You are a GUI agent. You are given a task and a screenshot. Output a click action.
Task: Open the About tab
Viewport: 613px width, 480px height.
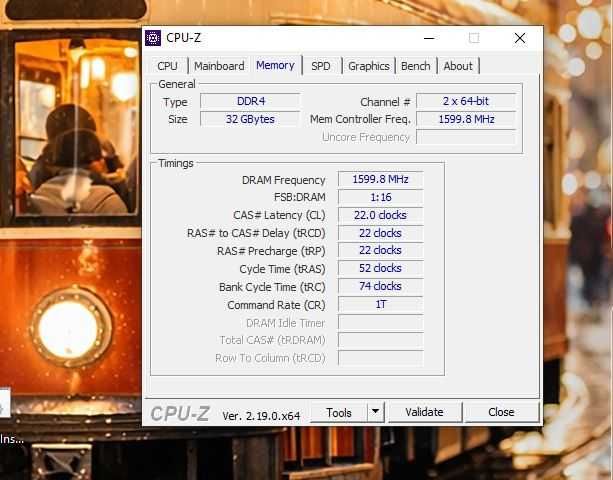click(x=458, y=66)
